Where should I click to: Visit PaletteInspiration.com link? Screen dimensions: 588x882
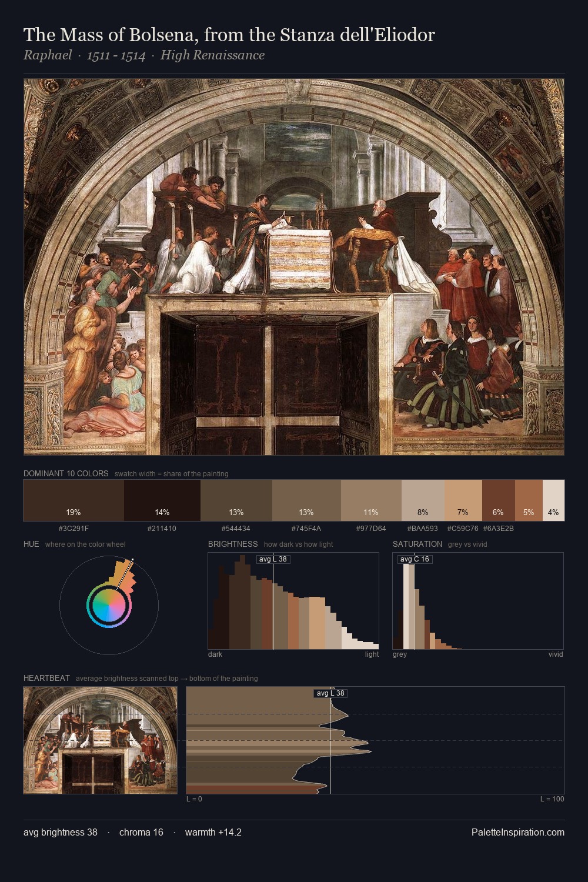(x=518, y=832)
